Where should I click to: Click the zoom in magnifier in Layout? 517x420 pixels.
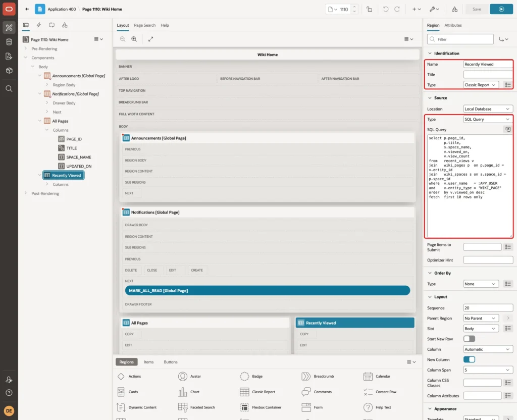point(134,39)
